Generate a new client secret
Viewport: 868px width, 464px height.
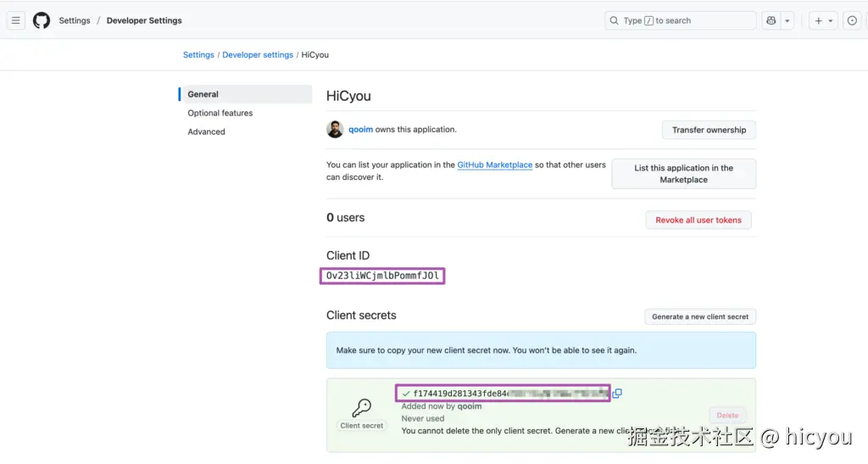tap(700, 316)
